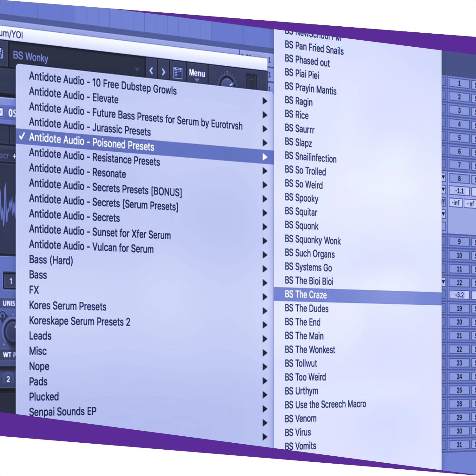Open the Menu dropdown in the preset bar
This screenshot has height=476, width=476.
197,74
